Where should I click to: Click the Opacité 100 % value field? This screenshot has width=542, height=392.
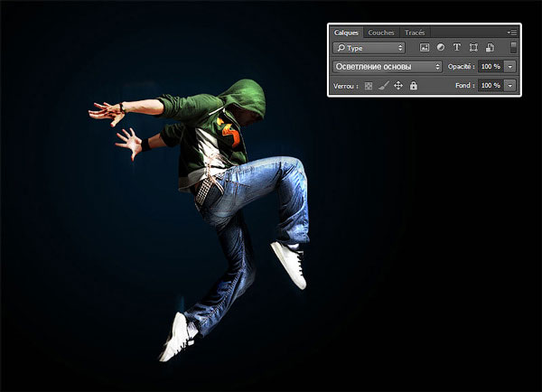pyautogui.click(x=491, y=66)
